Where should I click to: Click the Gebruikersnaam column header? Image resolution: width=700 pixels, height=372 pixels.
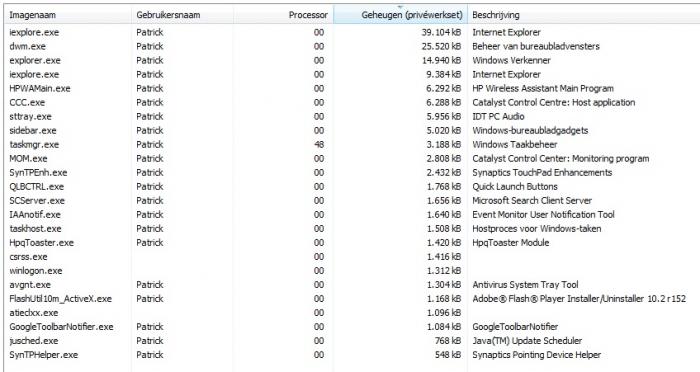tap(182, 15)
